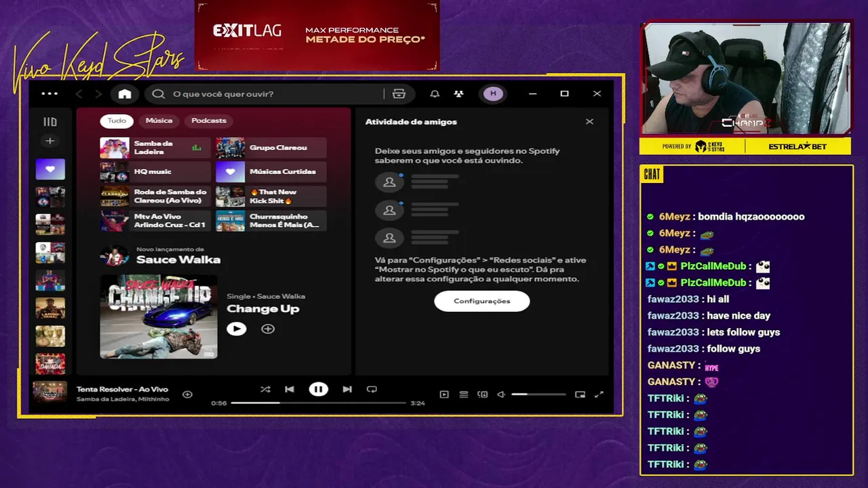The height and width of the screenshot is (488, 868).
Task: Open 'Churrasquinho Menos É Mais' card
Action: [271, 221]
